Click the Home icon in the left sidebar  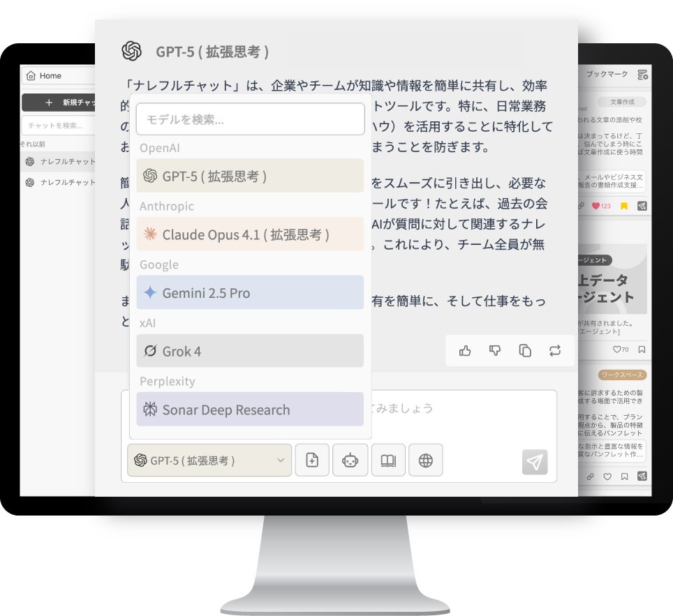tap(31, 76)
